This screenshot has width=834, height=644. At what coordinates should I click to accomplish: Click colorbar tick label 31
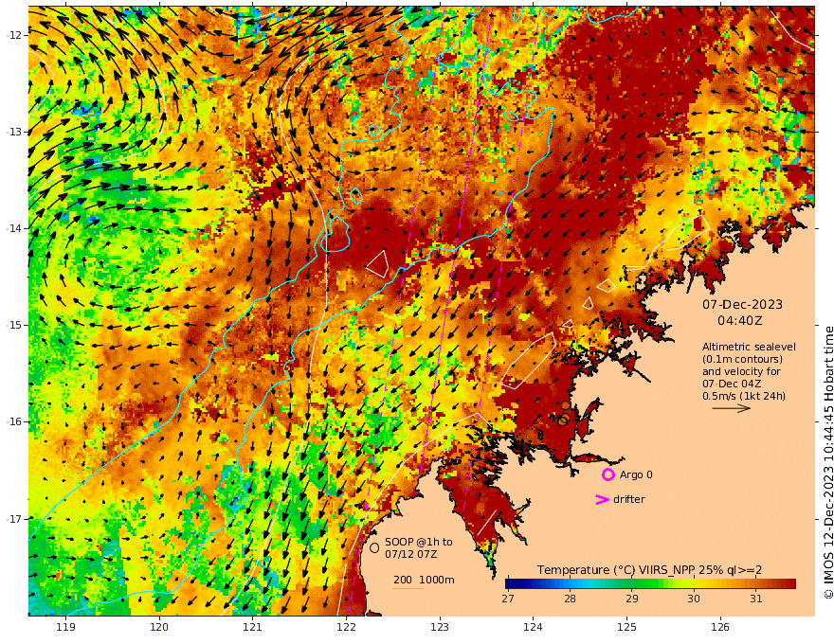[756, 599]
